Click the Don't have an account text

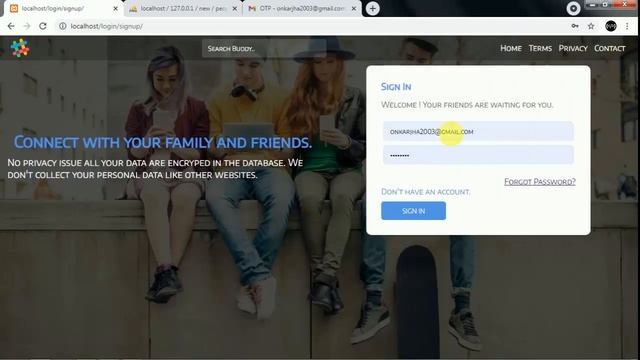tap(425, 192)
